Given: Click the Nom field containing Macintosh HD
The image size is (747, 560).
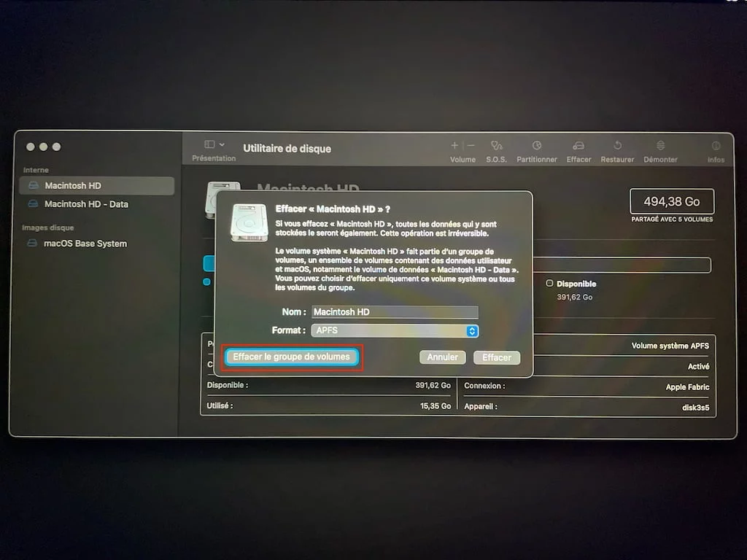Looking at the screenshot, I should coord(395,312).
